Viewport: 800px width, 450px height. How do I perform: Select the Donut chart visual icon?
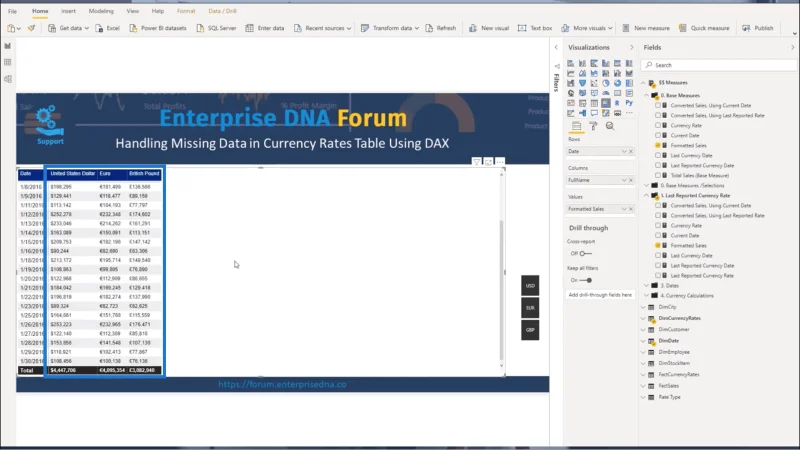(617, 83)
